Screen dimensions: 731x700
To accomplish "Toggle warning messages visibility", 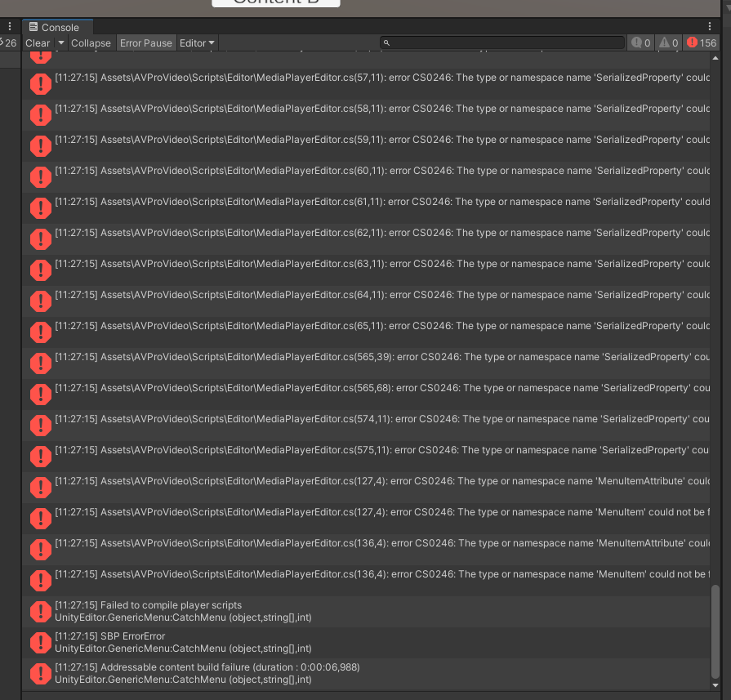I will pyautogui.click(x=667, y=42).
